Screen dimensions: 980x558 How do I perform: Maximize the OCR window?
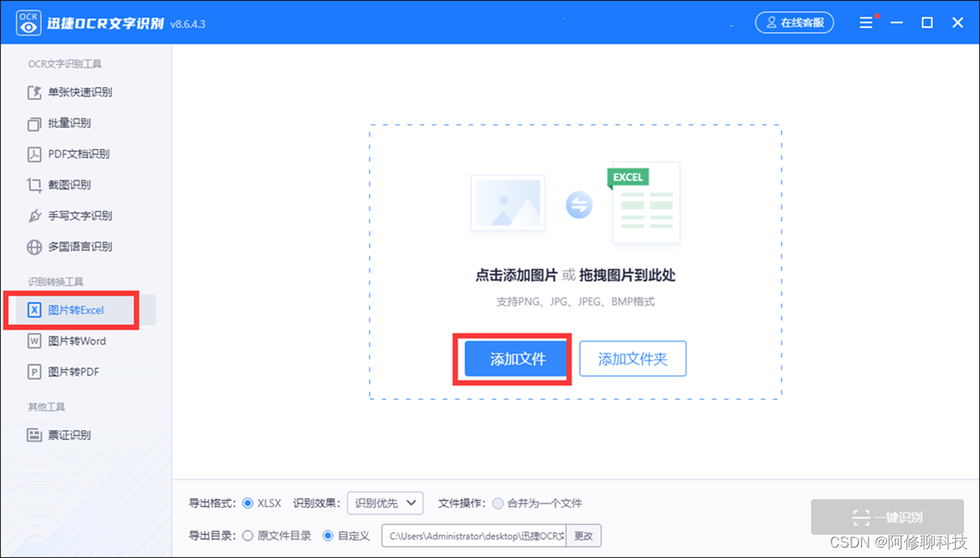[927, 23]
